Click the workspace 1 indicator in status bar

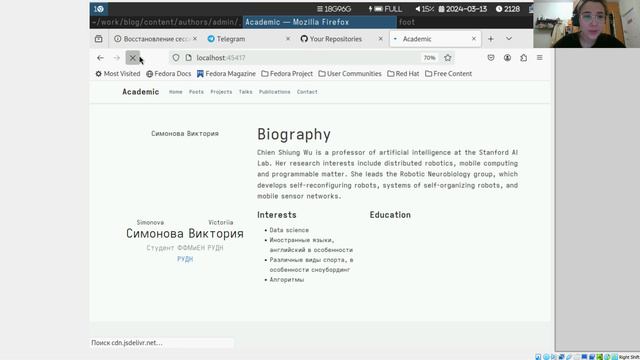pyautogui.click(x=99, y=9)
